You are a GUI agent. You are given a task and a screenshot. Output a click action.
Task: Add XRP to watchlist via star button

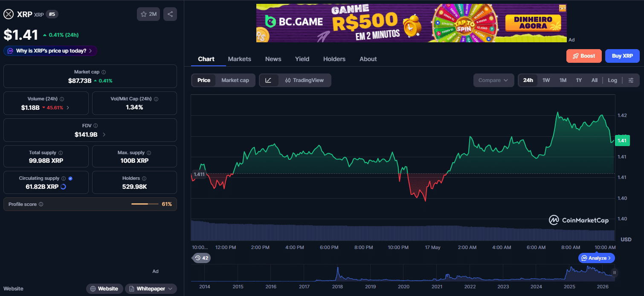pos(148,14)
